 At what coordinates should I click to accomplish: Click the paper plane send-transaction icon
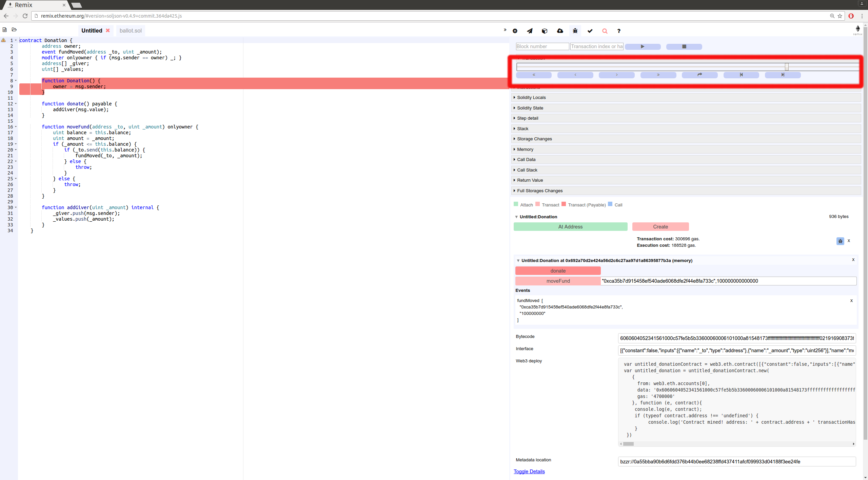pyautogui.click(x=530, y=31)
